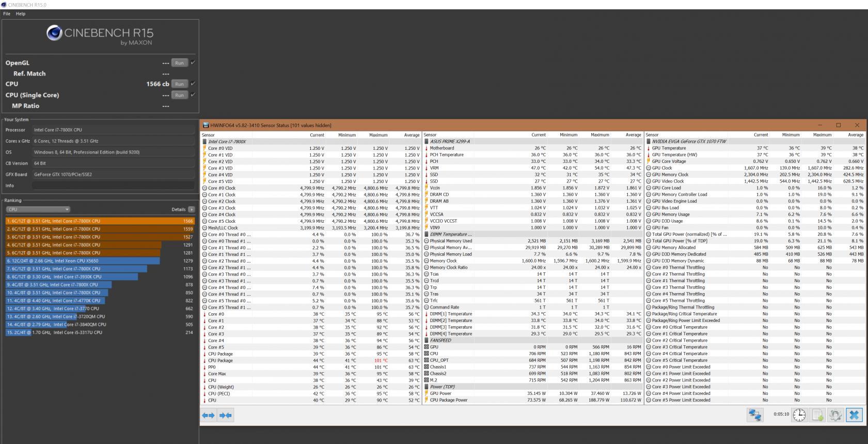This screenshot has width=868, height=444.
Task: Click the Average column header in the third pane
Action: tap(856, 135)
